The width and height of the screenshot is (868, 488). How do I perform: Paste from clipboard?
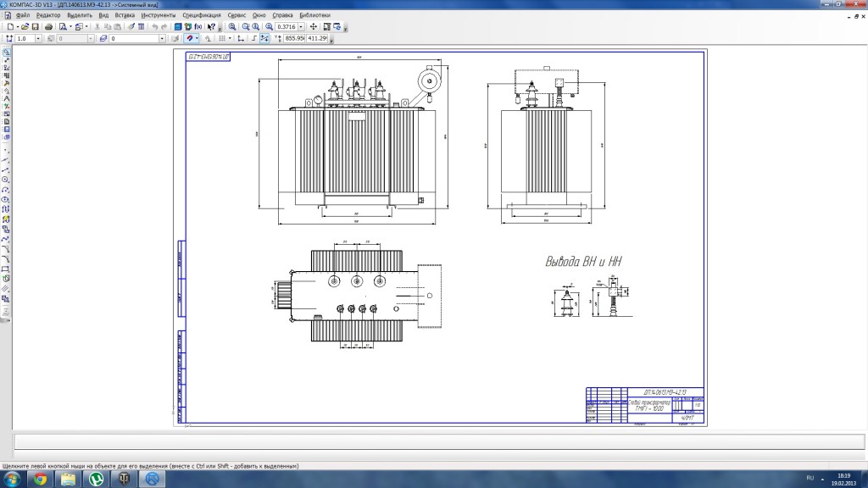point(117,26)
